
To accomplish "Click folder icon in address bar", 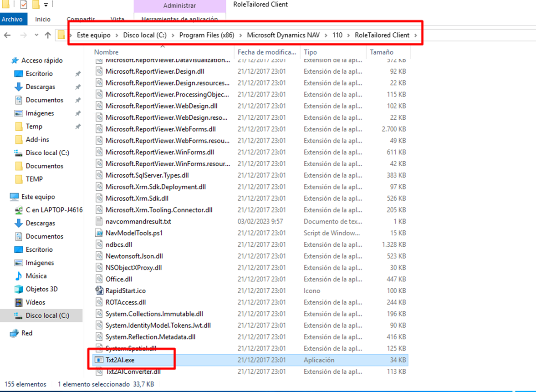I will click(x=61, y=35).
